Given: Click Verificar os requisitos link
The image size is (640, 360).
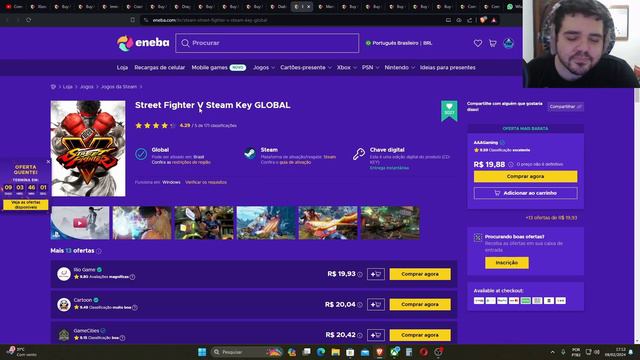Looking at the screenshot, I should (x=206, y=182).
